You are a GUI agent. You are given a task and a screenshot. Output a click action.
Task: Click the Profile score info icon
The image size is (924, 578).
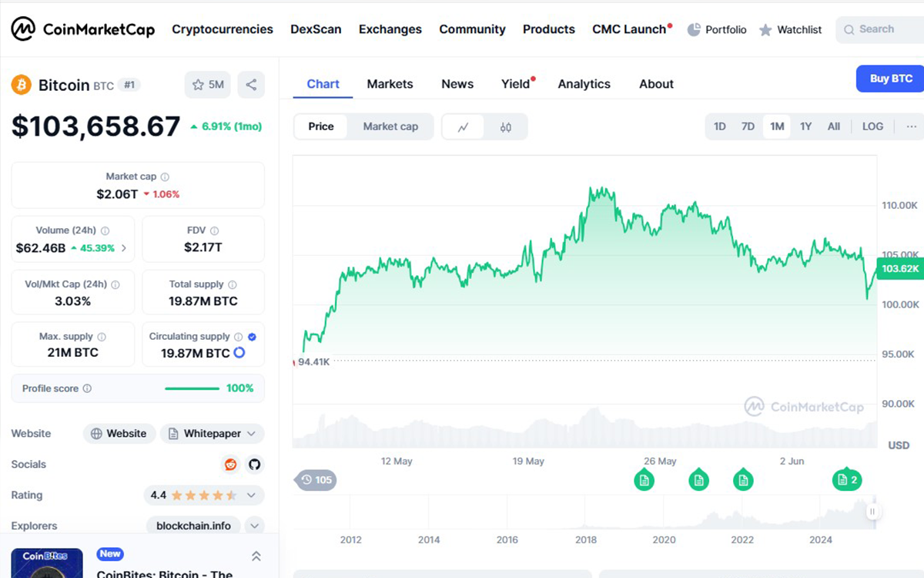point(87,388)
